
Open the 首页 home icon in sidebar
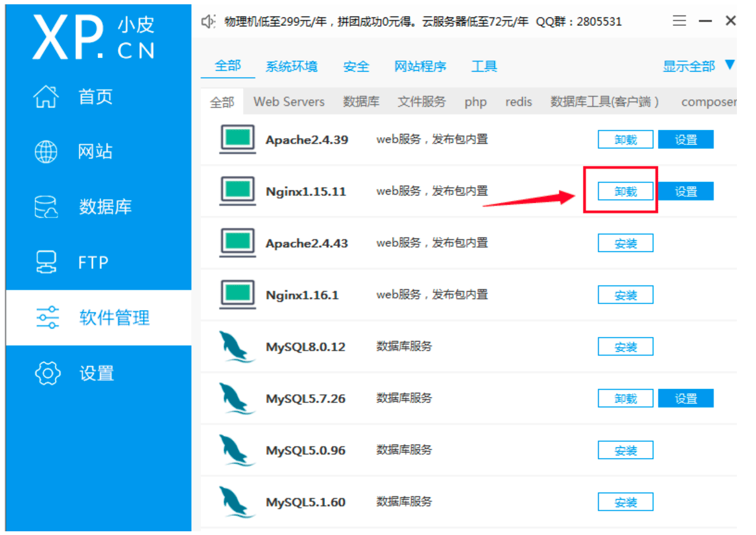pyautogui.click(x=47, y=97)
